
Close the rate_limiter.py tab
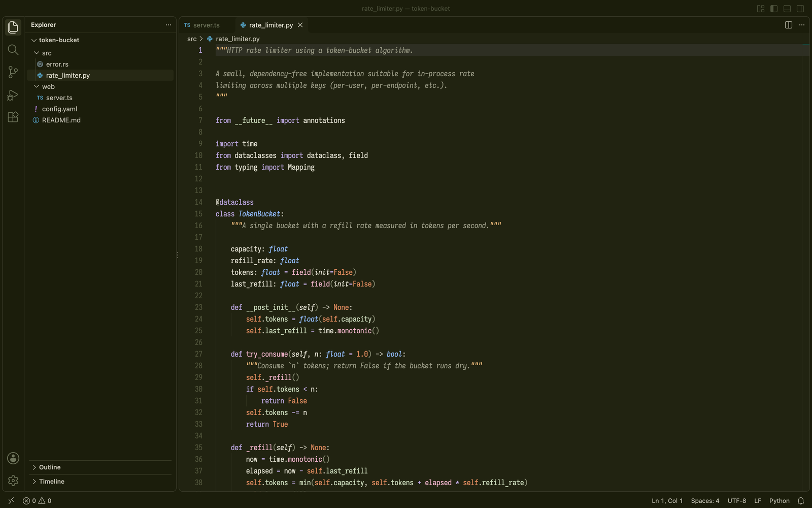coord(300,25)
